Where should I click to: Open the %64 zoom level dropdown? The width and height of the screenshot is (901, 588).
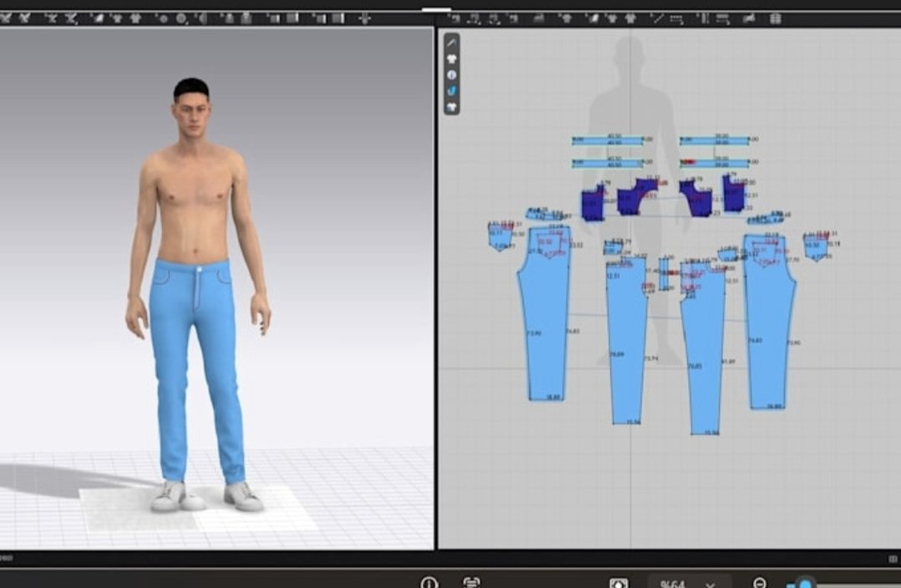click(x=689, y=583)
